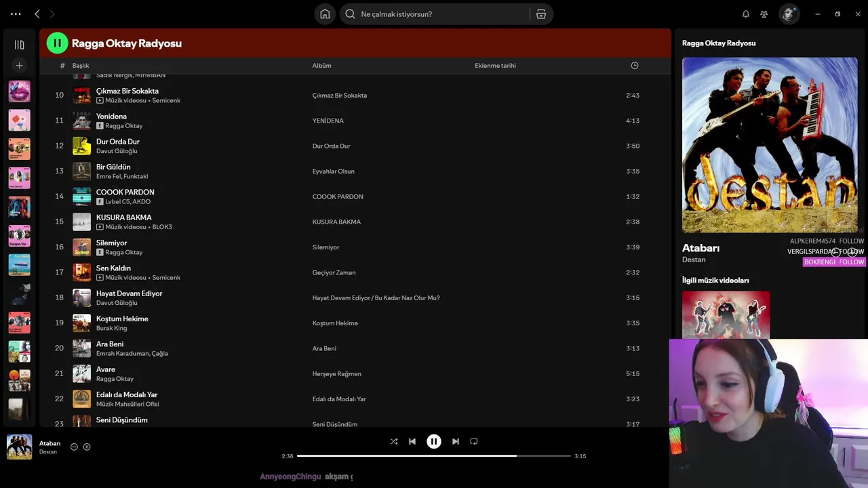The height and width of the screenshot is (488, 868).
Task: Seek in the playback progress bar
Action: (x=434, y=456)
